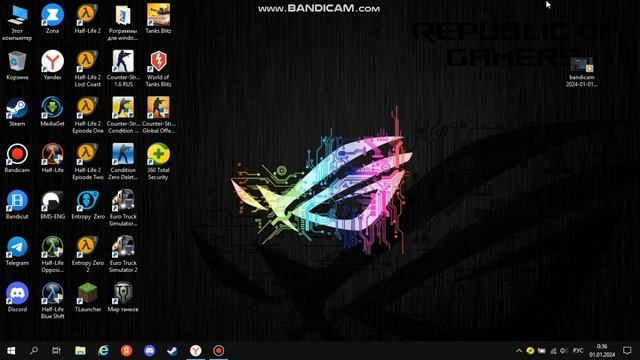Select Condition Zero Deleted Scenes shortcut
This screenshot has height=360, width=640.
[x=123, y=162]
